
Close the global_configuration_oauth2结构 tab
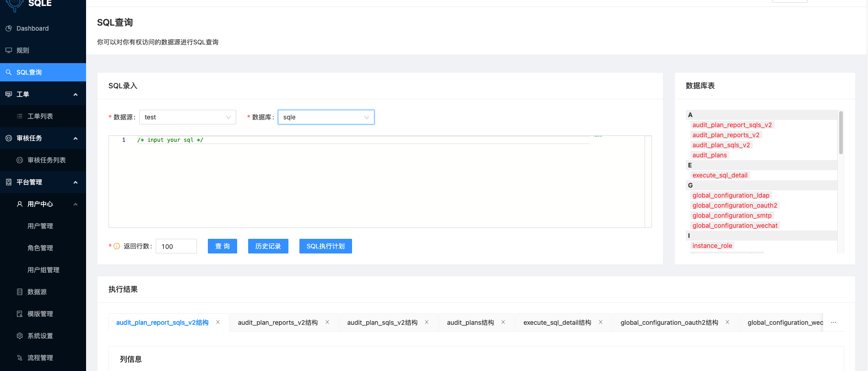(x=727, y=322)
